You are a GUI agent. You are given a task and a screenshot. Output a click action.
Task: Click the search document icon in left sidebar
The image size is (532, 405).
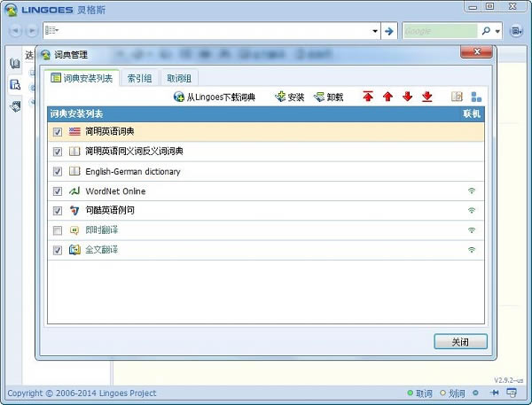click(15, 84)
